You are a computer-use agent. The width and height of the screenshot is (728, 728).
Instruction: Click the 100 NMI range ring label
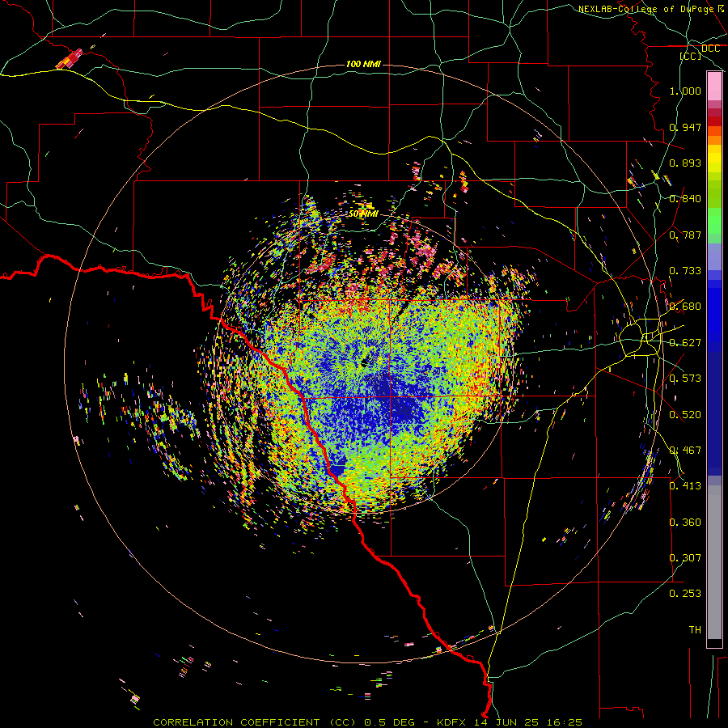363,64
